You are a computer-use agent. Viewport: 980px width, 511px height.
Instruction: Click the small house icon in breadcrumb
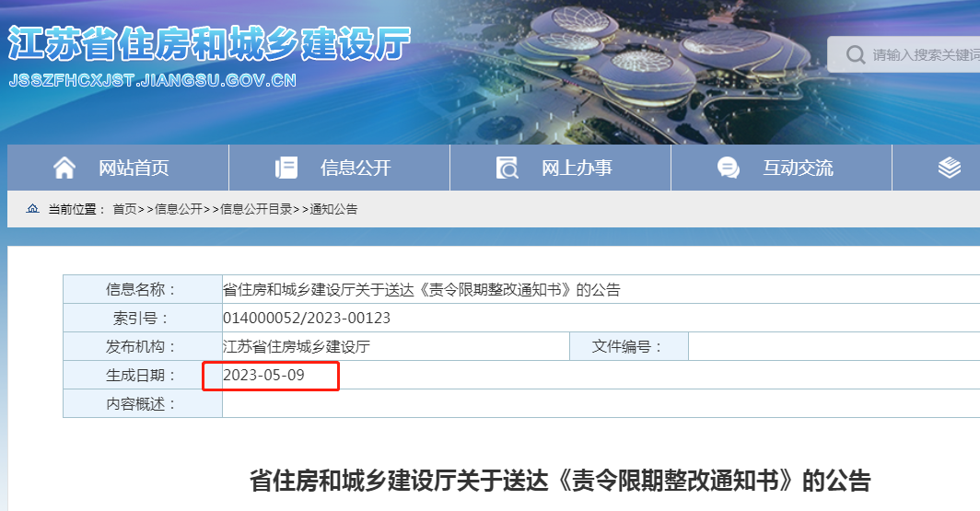tap(32, 209)
